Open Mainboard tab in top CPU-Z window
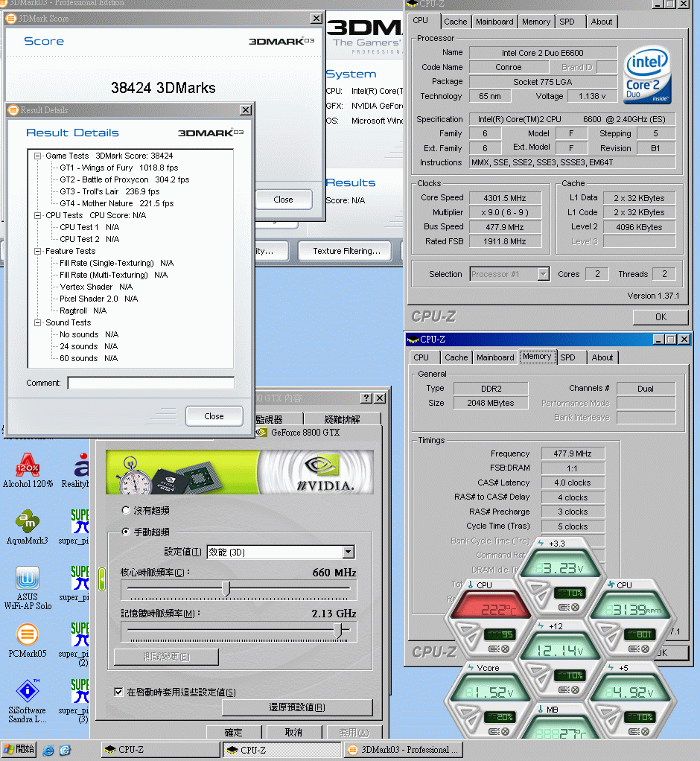The width and height of the screenshot is (700, 761). click(x=494, y=22)
